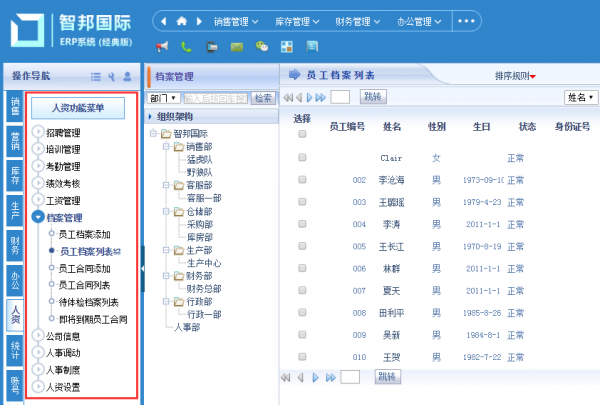Switch to the 统计 sidebar tab
This screenshot has height=405, width=600.
point(15,351)
